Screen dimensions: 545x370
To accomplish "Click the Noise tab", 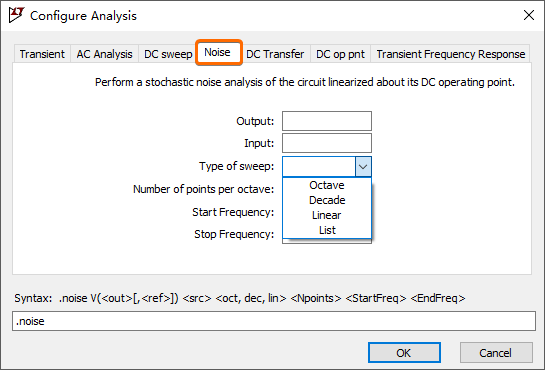I will tap(218, 52).
